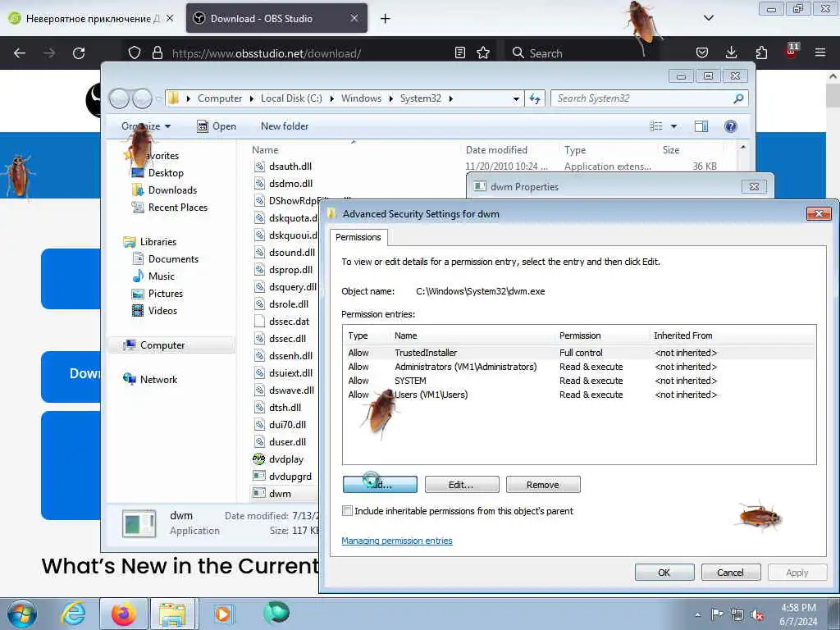Open Downloads in Favorites
The height and width of the screenshot is (630, 840).
point(172,190)
